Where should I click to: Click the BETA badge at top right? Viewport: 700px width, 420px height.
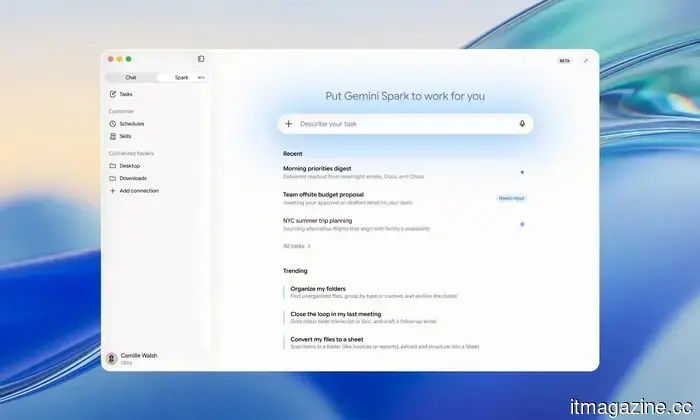565,61
